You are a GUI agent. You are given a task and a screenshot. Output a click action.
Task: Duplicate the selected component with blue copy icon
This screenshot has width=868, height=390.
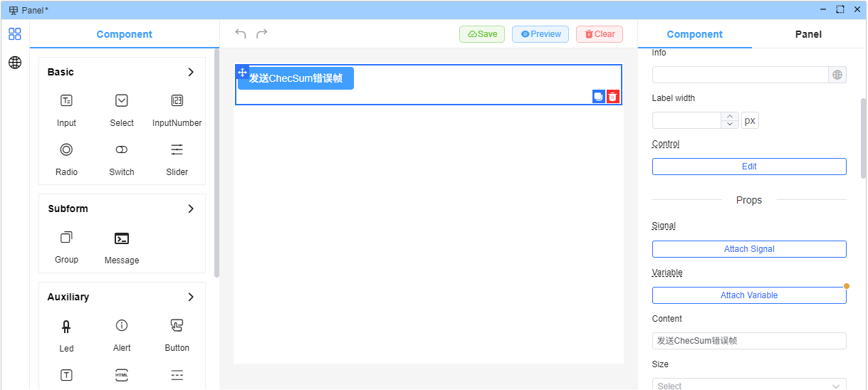point(598,97)
